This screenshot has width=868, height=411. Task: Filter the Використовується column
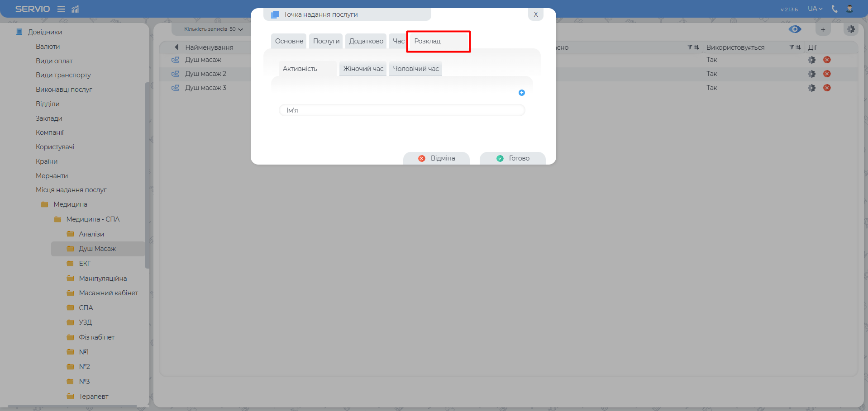tap(792, 47)
